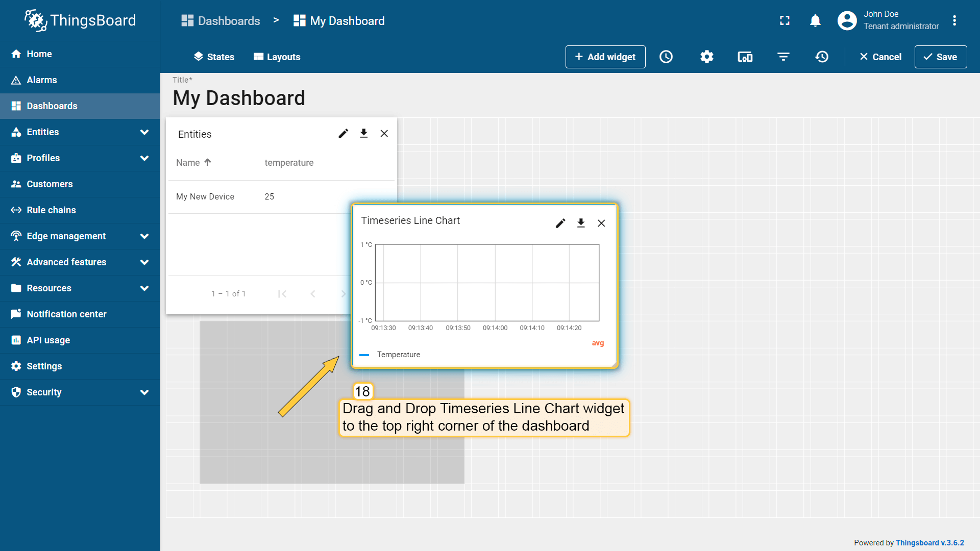Open Alarms in sidebar
This screenshot has width=980, height=551.
(80, 80)
